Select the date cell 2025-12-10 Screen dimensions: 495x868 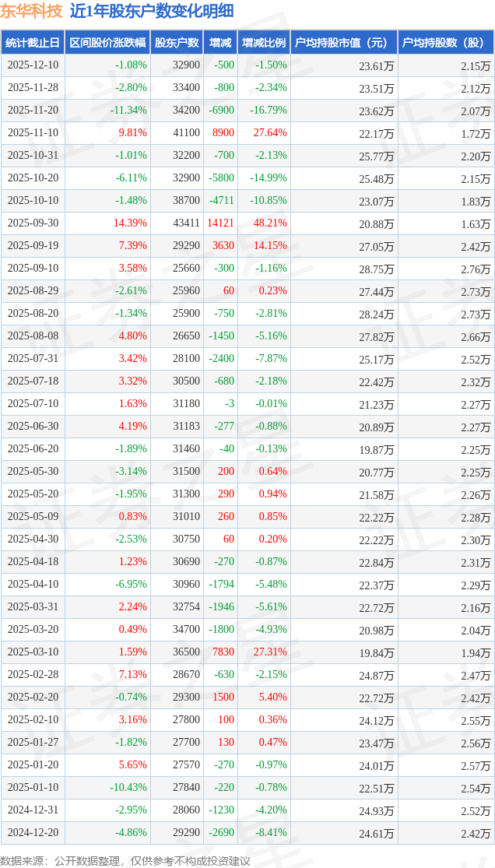[x=33, y=65]
